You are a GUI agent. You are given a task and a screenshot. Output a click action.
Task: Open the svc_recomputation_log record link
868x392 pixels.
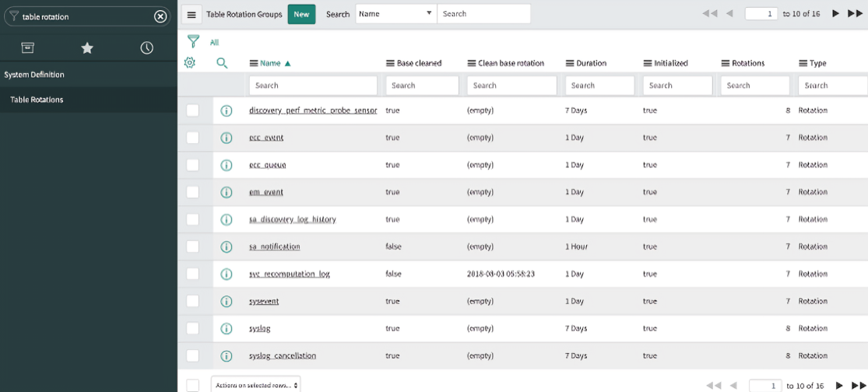tap(289, 274)
